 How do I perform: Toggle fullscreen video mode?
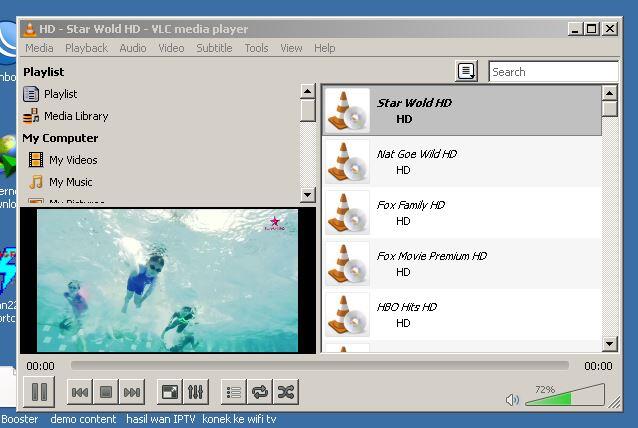coord(170,392)
